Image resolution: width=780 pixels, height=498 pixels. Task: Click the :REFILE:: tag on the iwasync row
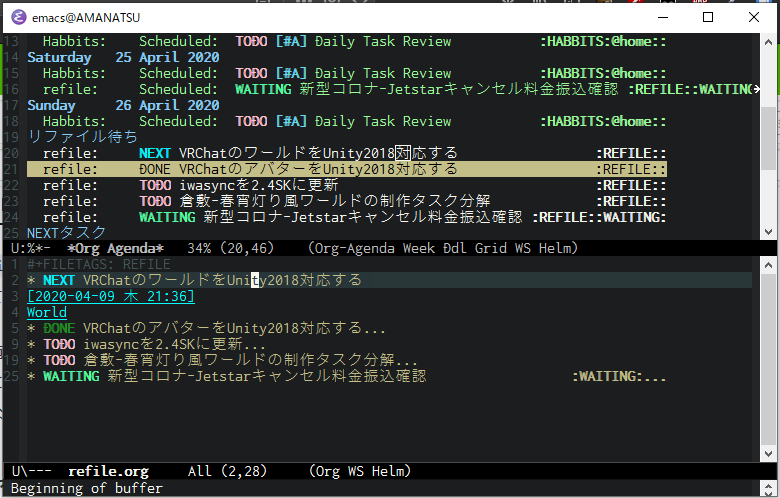tap(631, 185)
